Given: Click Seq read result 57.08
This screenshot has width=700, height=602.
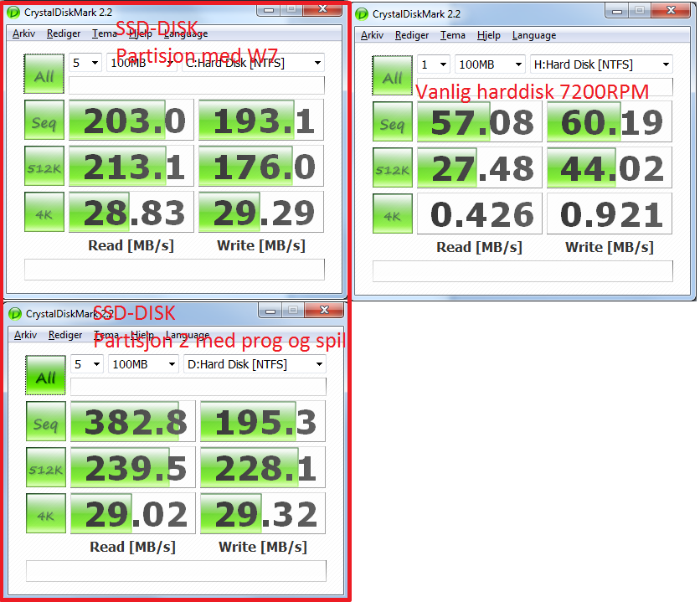Looking at the screenshot, I should coord(480,121).
